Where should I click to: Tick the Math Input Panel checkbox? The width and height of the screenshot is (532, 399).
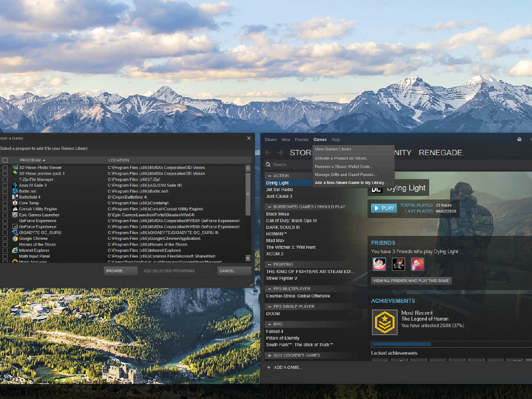coord(5,256)
